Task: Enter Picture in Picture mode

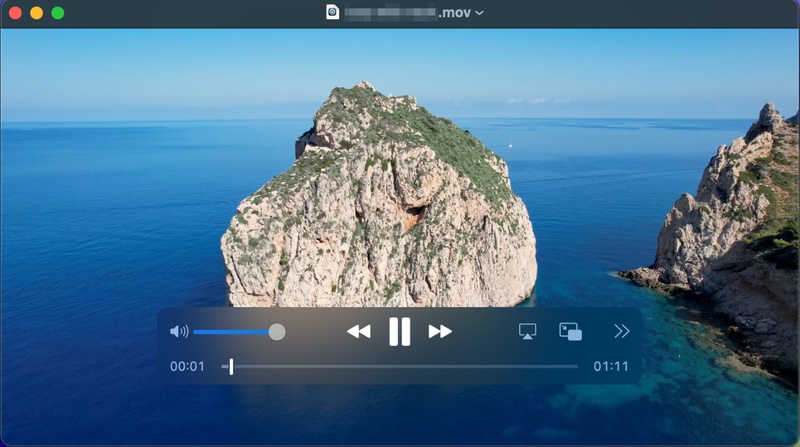Action: pyautogui.click(x=570, y=332)
